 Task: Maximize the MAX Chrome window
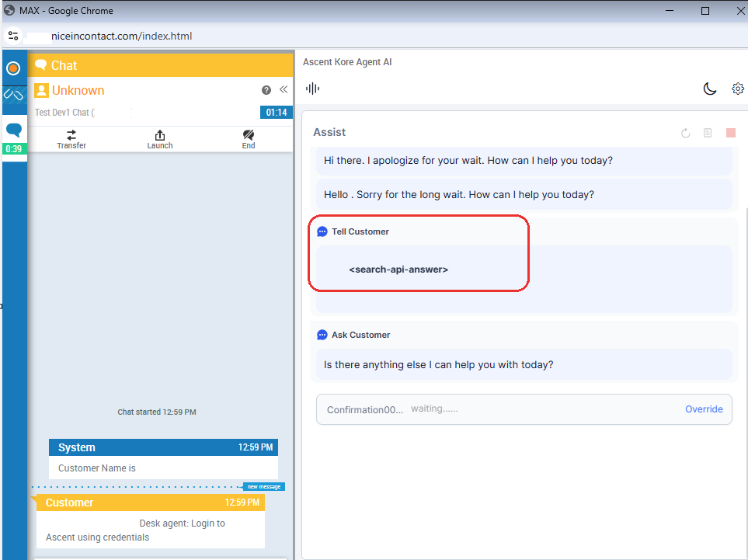tap(705, 11)
